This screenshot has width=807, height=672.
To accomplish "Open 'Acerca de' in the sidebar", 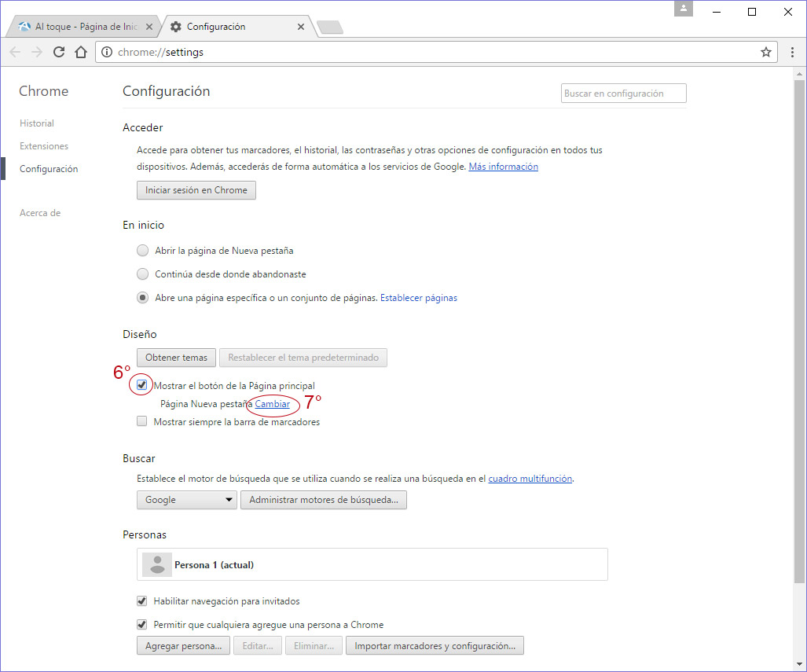I will point(40,213).
